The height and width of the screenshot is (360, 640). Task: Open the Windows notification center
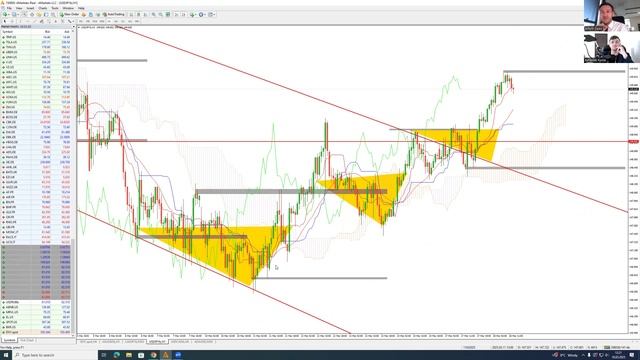click(631, 355)
